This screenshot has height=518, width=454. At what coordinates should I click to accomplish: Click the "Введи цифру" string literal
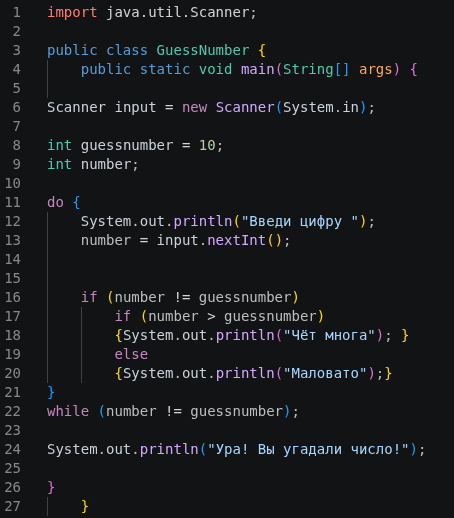[x=300, y=222]
